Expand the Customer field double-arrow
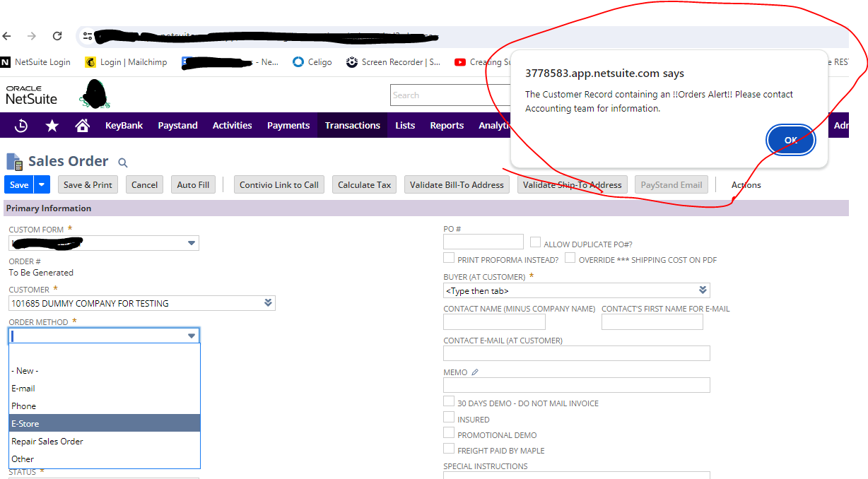 coord(268,302)
